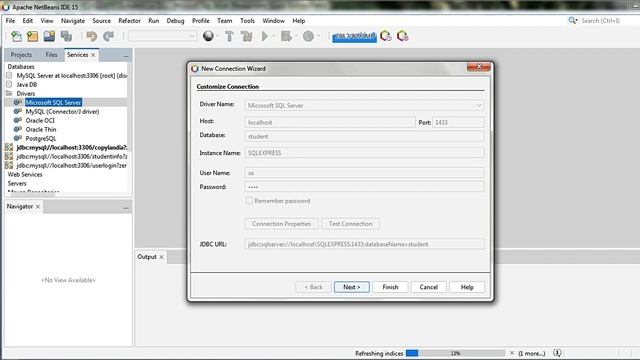The height and width of the screenshot is (360, 640).
Task: Select the userlogin JDBC connection
Action: 71,165
